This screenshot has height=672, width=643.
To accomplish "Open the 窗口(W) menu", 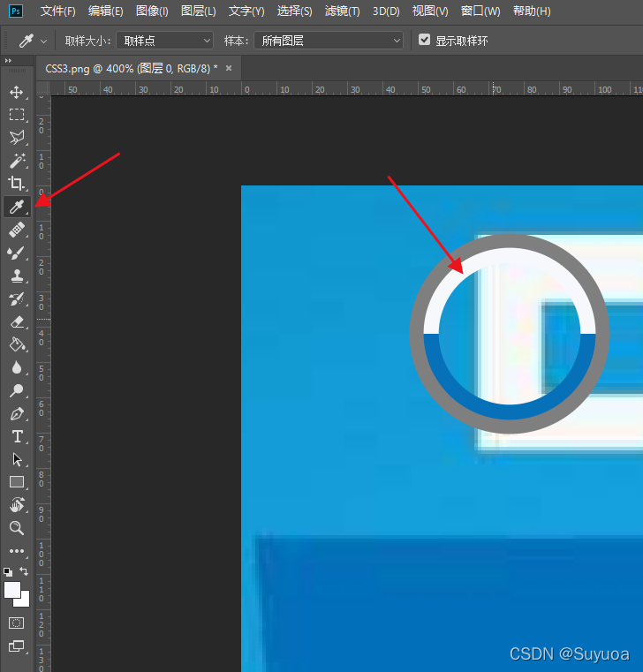I will click(x=480, y=11).
